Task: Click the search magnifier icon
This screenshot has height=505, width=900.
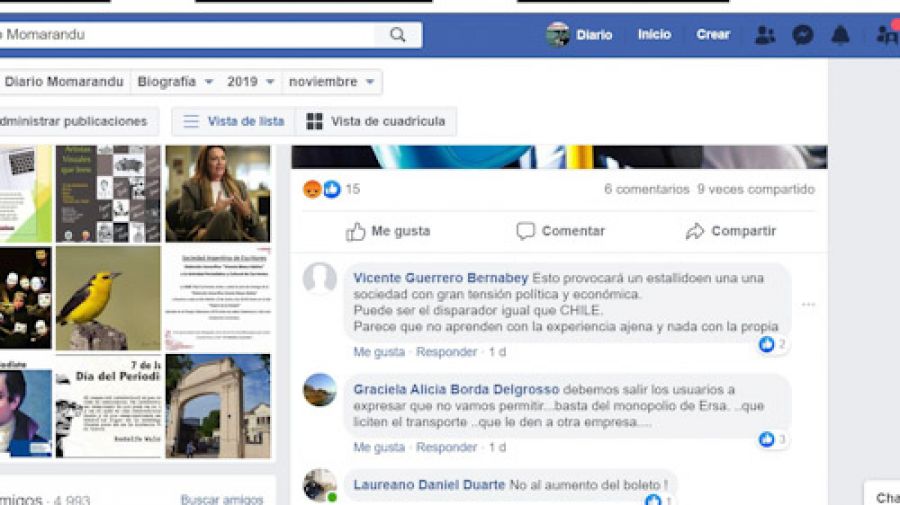Action: tap(397, 35)
